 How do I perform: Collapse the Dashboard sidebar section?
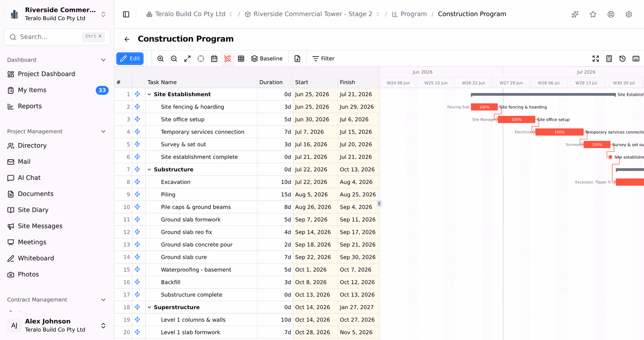pos(103,60)
